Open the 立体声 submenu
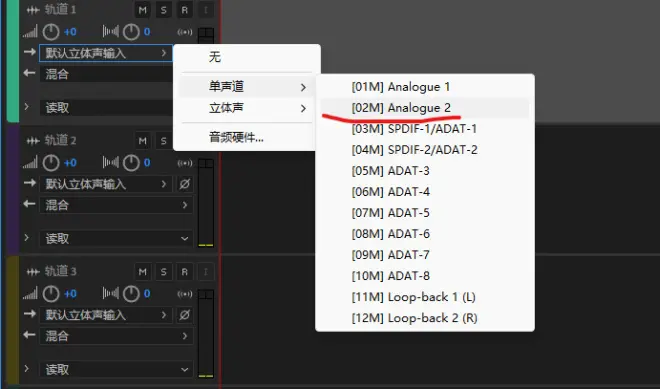 [x=247, y=108]
